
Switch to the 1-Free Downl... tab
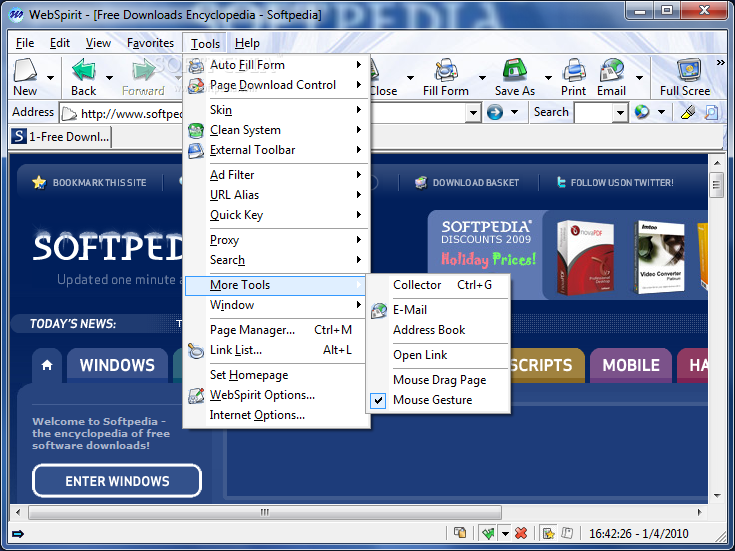60,137
